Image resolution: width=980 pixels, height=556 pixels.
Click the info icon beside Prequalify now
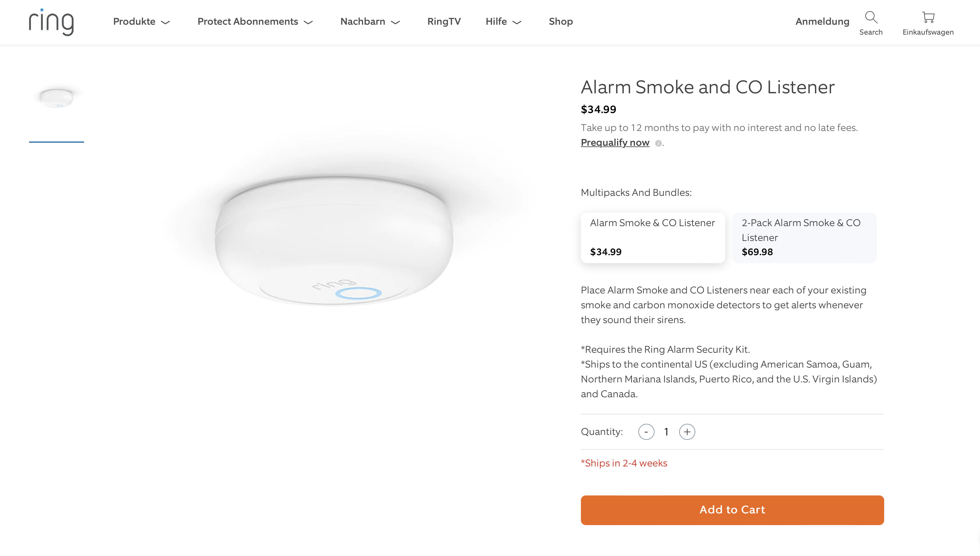click(658, 143)
